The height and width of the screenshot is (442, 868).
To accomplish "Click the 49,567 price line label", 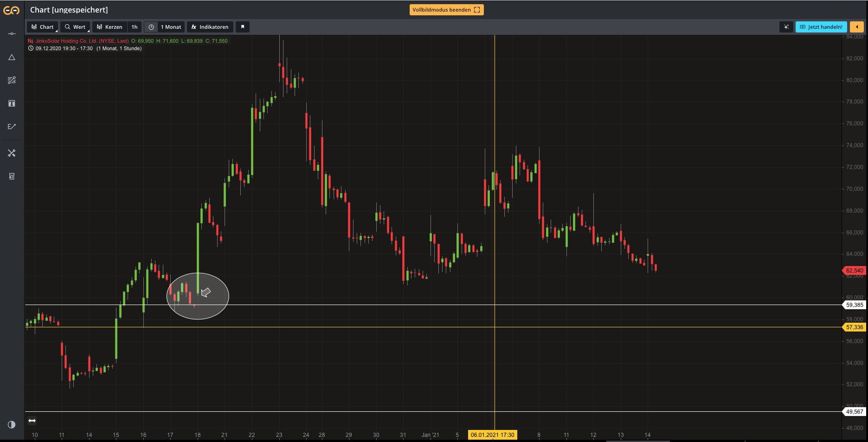I will point(854,412).
